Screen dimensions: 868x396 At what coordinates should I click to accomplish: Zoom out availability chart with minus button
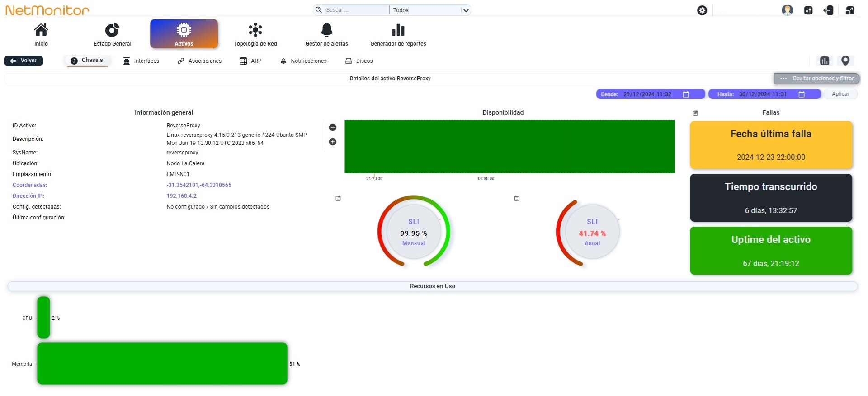coord(333,127)
